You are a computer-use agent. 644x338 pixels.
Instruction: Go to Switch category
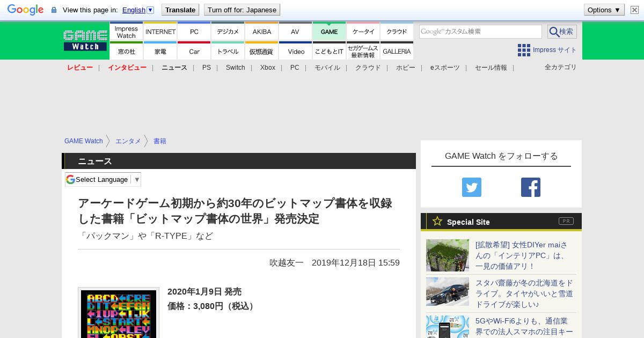(236, 68)
